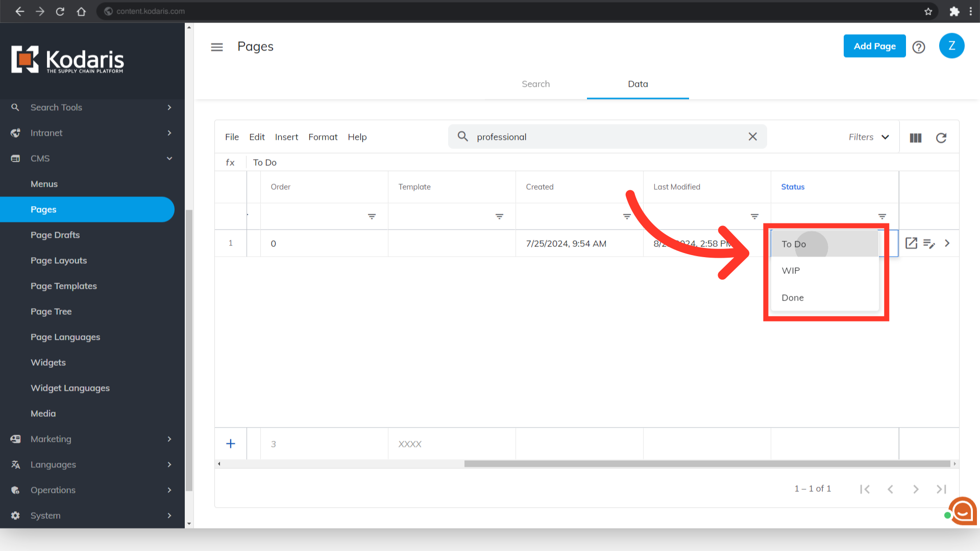
Task: Open row in new window icon
Action: (911, 243)
